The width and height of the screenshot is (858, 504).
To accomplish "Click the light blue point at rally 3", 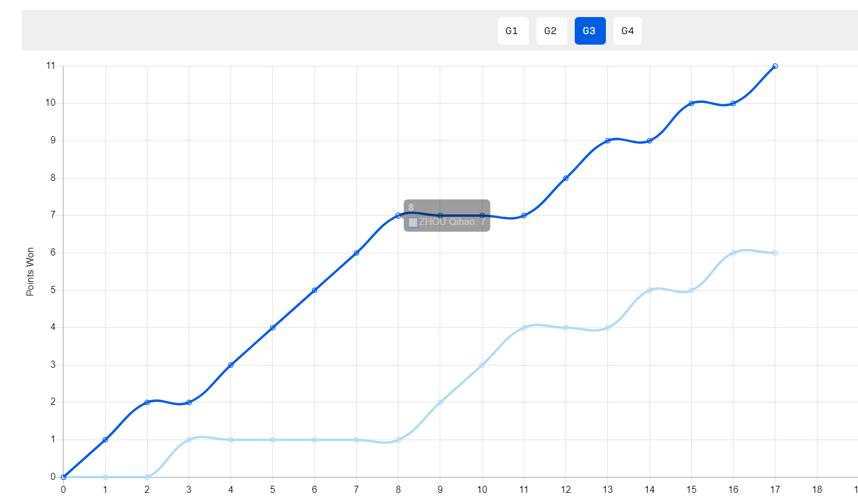I will coord(189,439).
